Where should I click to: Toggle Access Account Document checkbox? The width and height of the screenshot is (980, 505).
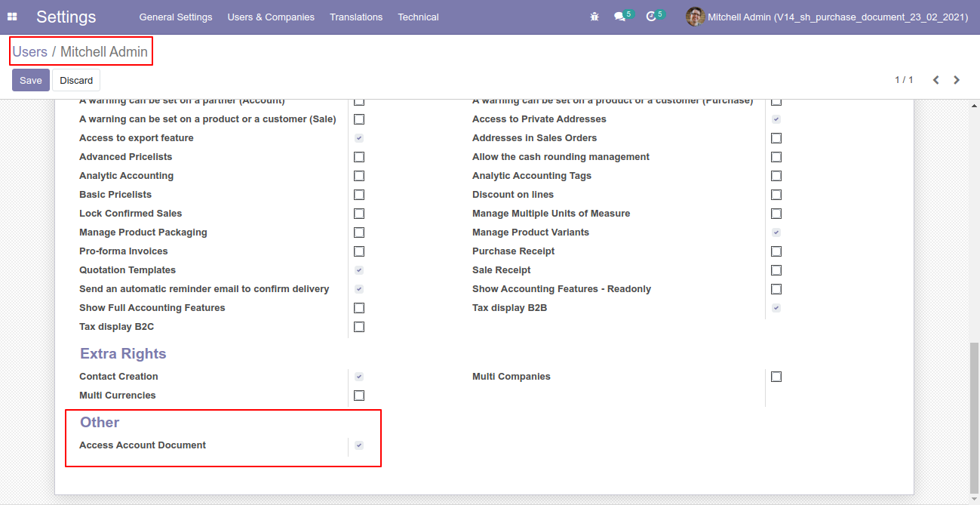(359, 445)
